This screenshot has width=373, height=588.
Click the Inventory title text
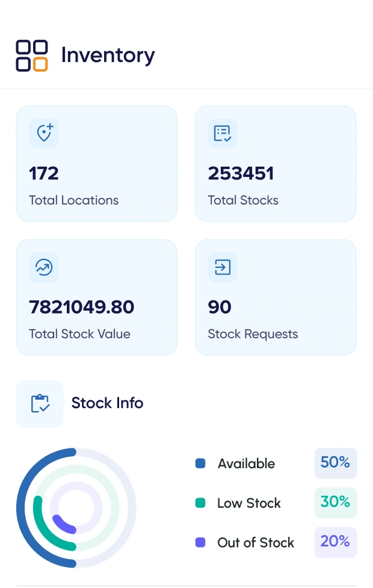(108, 55)
